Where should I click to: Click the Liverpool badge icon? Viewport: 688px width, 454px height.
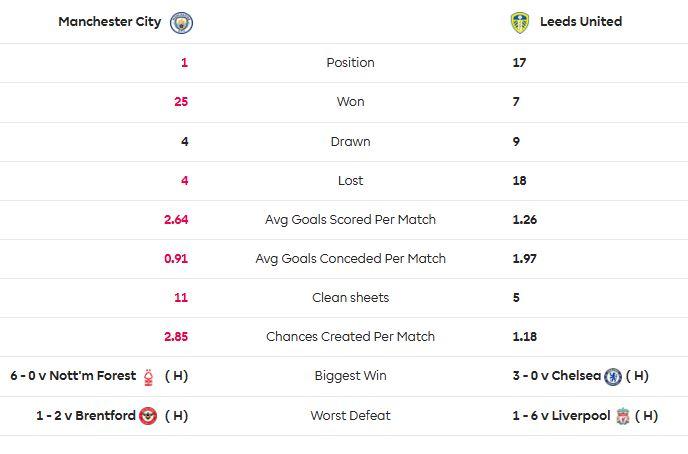[623, 416]
